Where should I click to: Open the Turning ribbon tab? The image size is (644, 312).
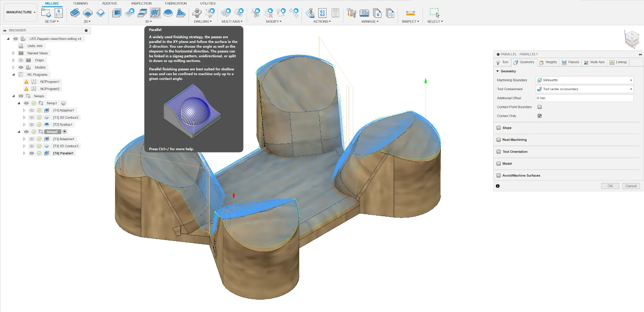(x=80, y=3)
